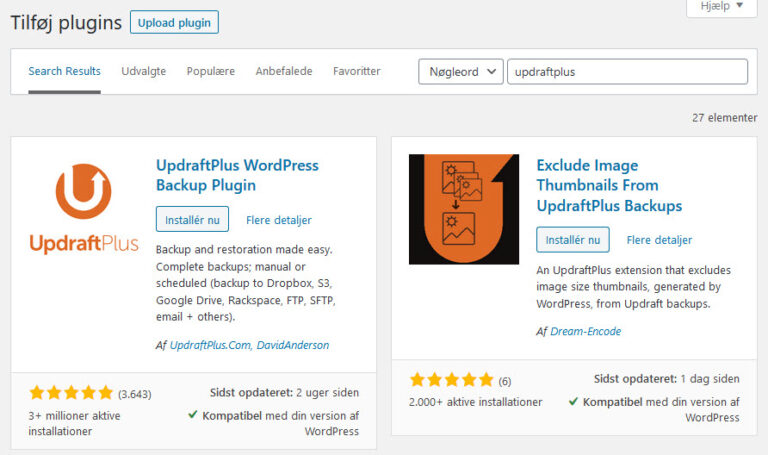Screen dimensions: 768x455
Task: Switch to the Populære tab
Action: pyautogui.click(x=211, y=72)
